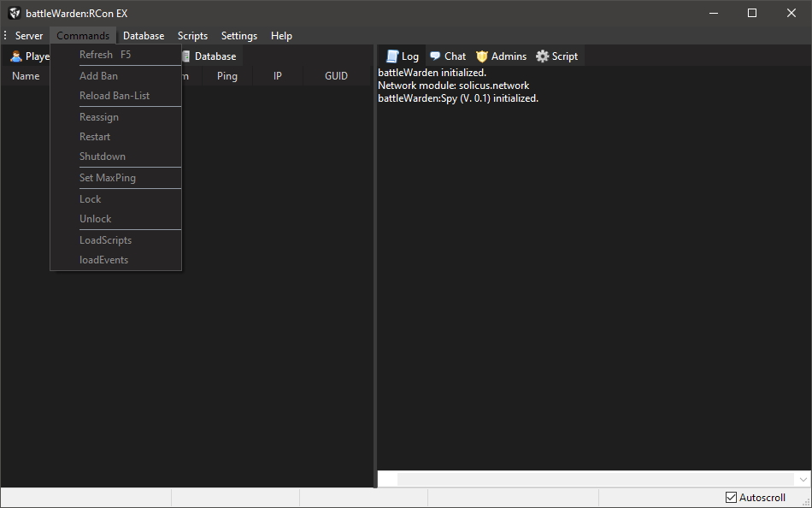Screen dimensions: 812x508
Task: Switch to the Chat tab
Action: [448, 56]
